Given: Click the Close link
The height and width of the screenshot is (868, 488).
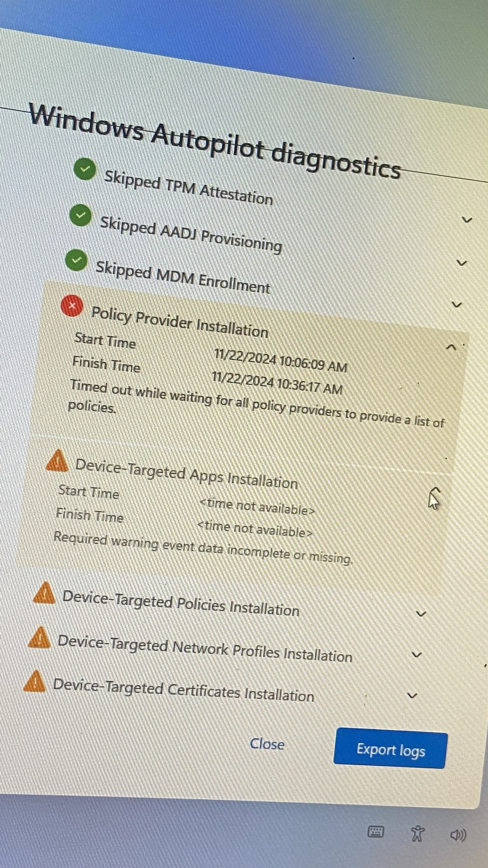Looking at the screenshot, I should point(267,743).
